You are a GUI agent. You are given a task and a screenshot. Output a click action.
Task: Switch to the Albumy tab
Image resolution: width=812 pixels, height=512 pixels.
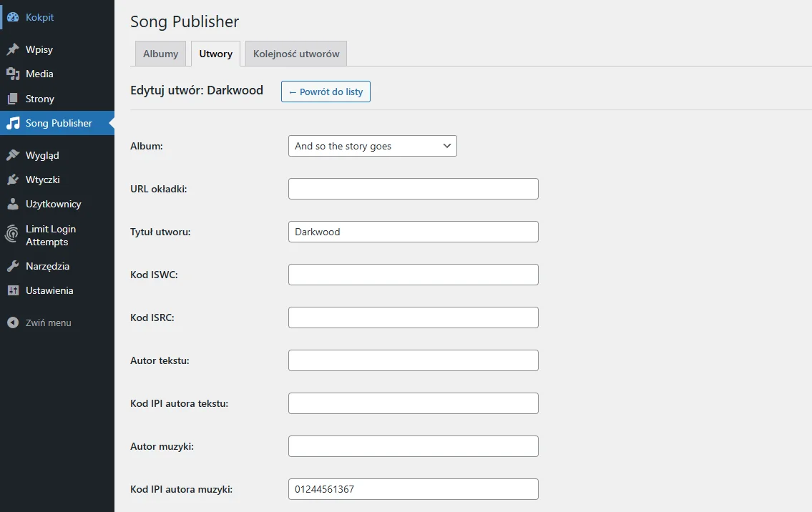coord(160,54)
